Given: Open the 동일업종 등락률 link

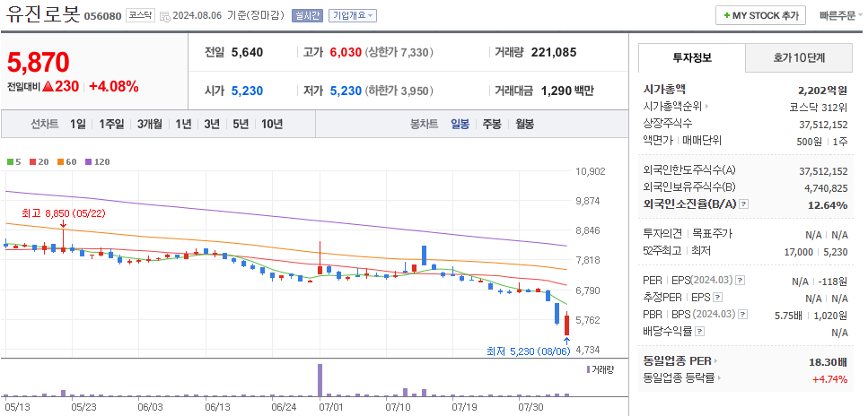Looking at the screenshot, I should coord(682,378).
